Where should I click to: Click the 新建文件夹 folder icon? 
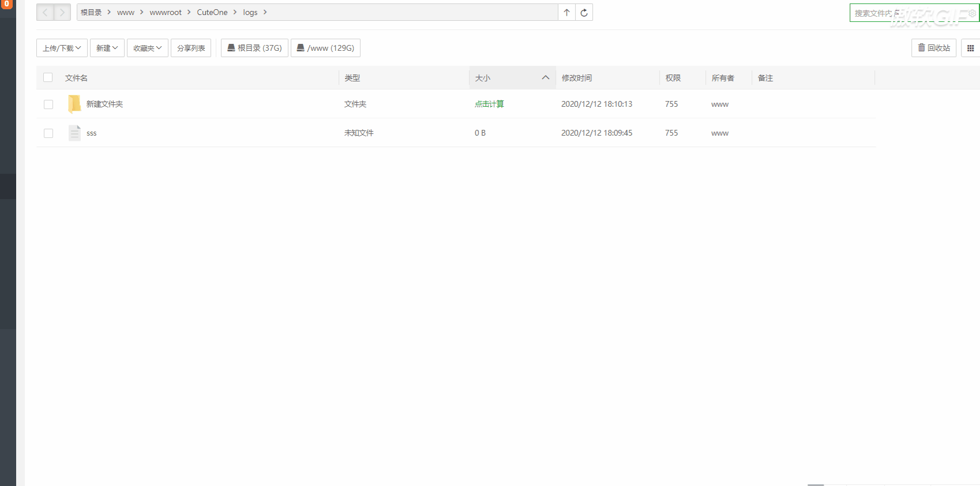(74, 104)
